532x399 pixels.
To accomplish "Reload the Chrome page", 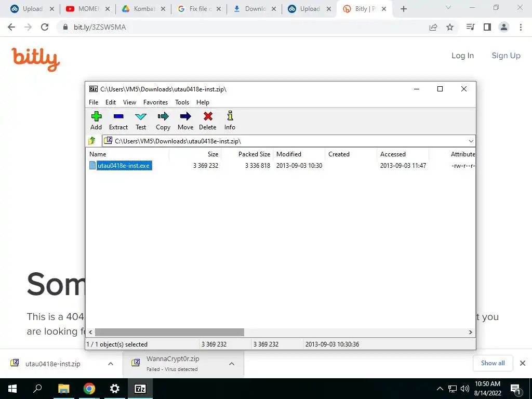I will point(45,27).
